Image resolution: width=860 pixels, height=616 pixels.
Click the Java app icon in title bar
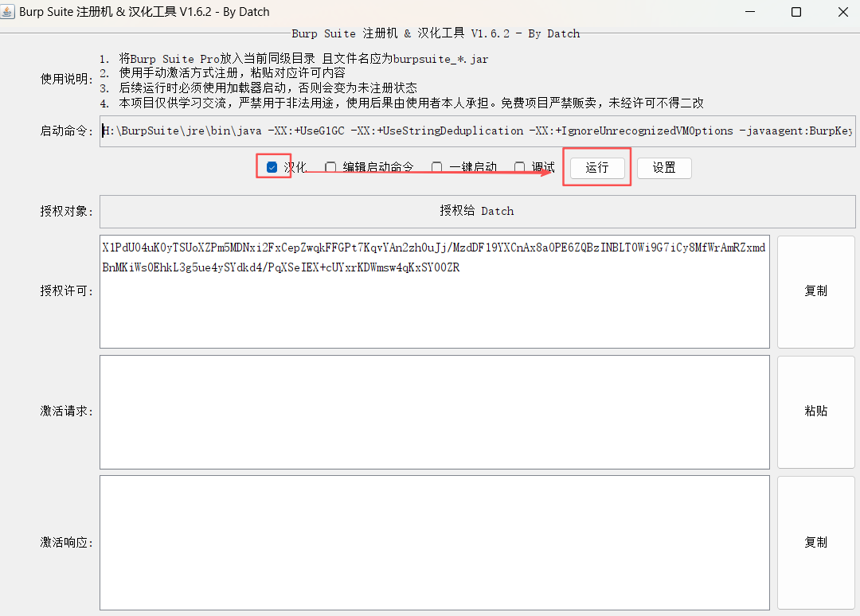pyautogui.click(x=7, y=11)
